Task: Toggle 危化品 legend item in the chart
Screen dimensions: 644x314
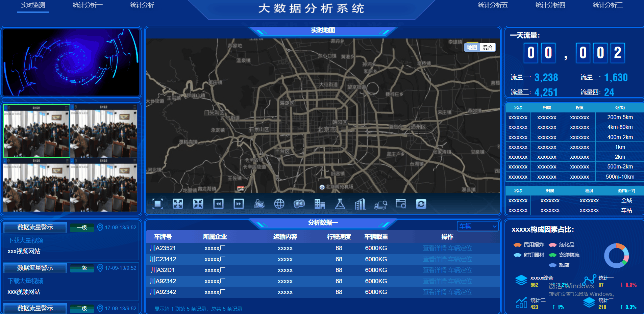Action: [562, 245]
